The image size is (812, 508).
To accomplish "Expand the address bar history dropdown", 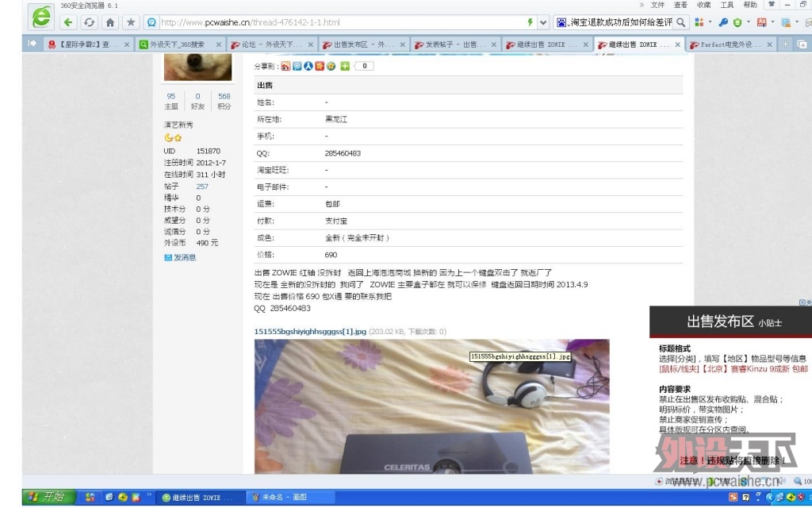I will coord(542,22).
